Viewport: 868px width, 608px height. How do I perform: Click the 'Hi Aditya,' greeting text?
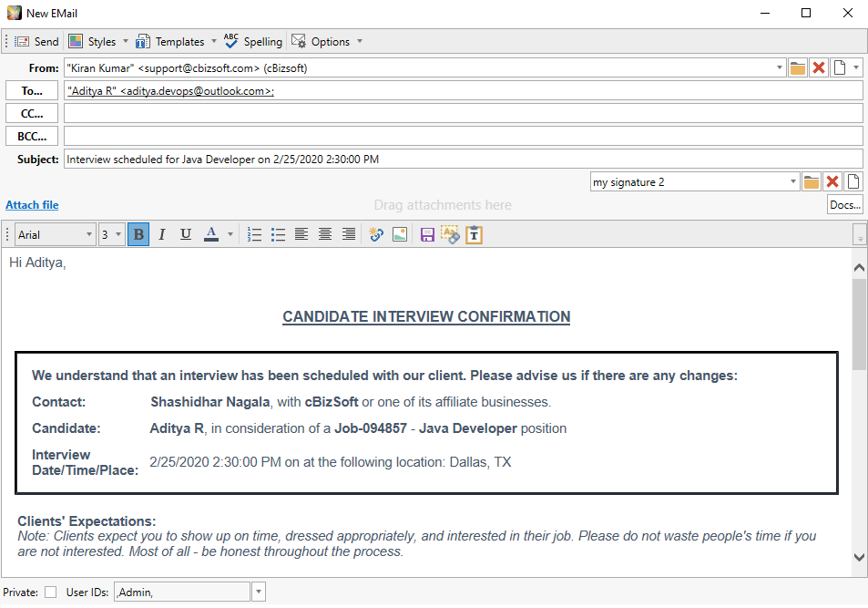[37, 263]
